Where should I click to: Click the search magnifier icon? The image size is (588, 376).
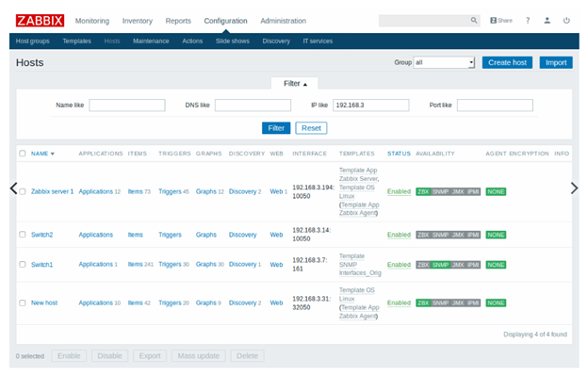(x=474, y=20)
